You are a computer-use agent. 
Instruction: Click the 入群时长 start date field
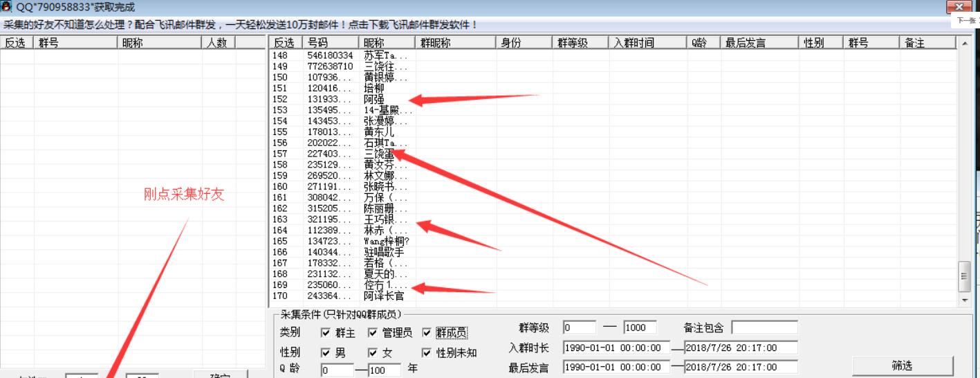tap(617, 348)
